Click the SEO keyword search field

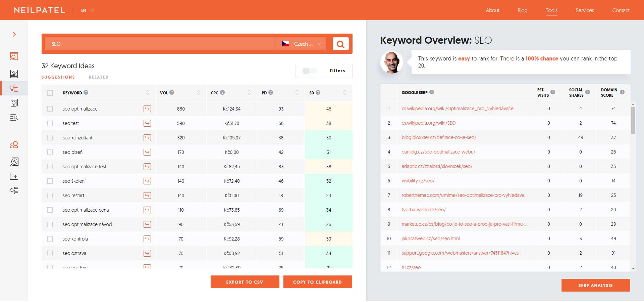(x=160, y=44)
